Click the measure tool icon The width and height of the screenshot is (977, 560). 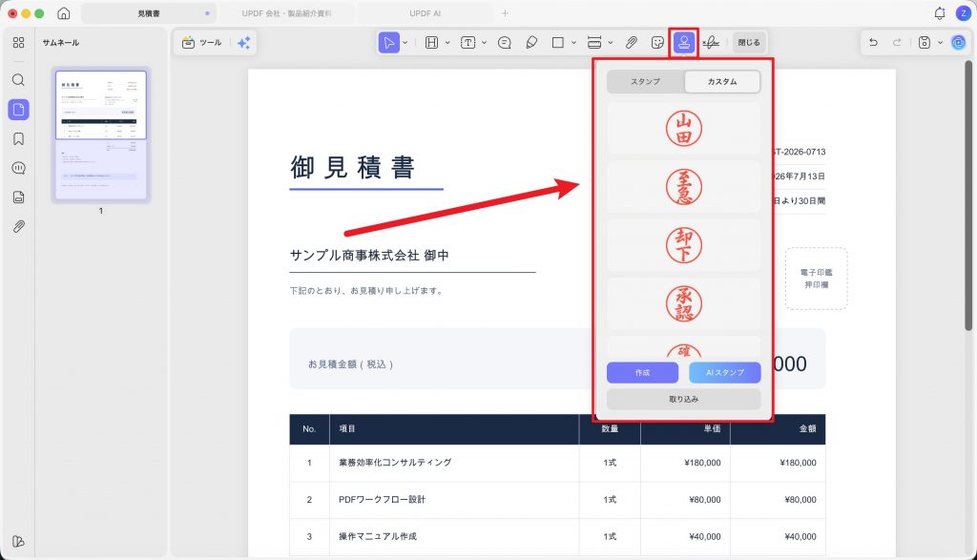[594, 42]
